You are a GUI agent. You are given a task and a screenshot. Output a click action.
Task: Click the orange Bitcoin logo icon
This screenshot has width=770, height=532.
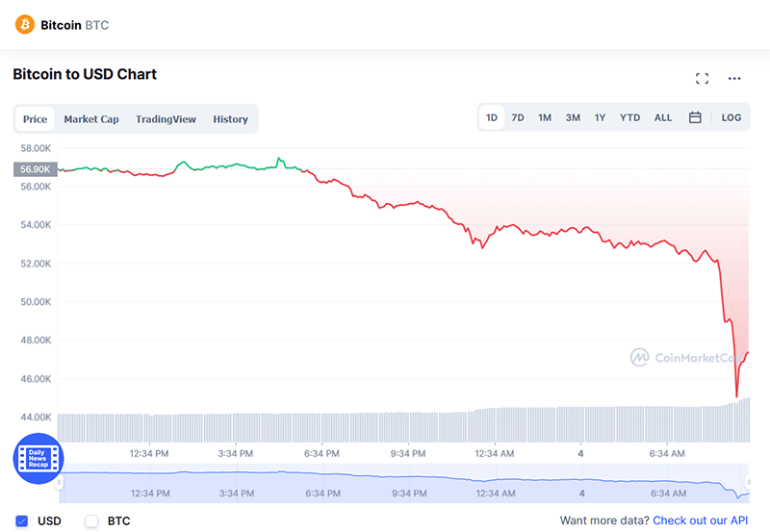(x=25, y=25)
